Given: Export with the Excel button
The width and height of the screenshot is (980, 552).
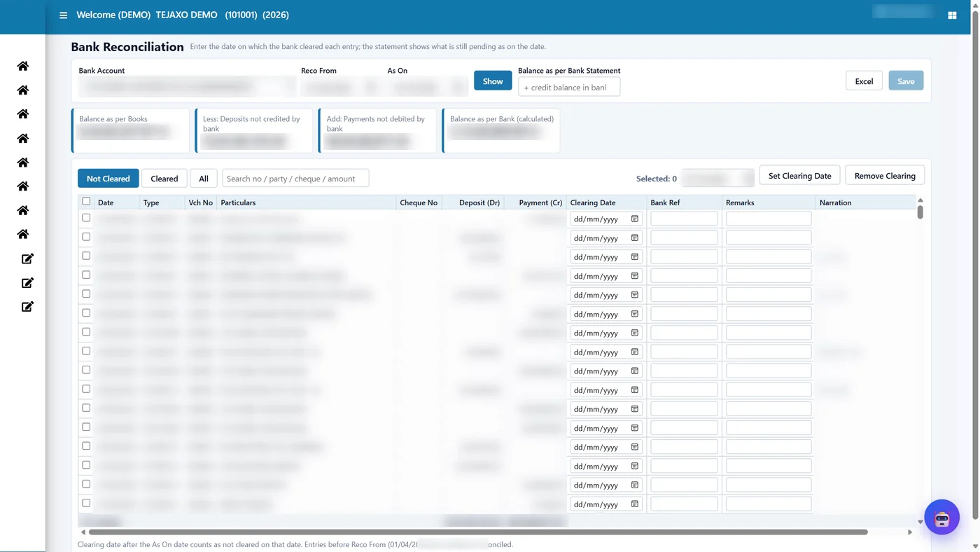Looking at the screenshot, I should [x=864, y=81].
